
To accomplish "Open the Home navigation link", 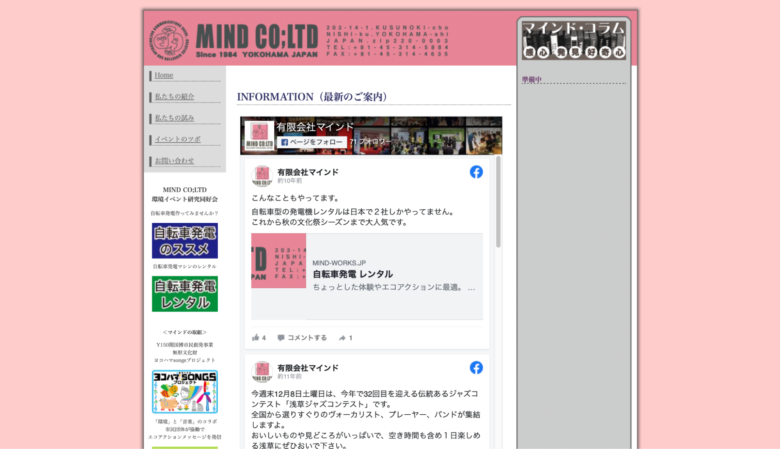I will coord(164,76).
